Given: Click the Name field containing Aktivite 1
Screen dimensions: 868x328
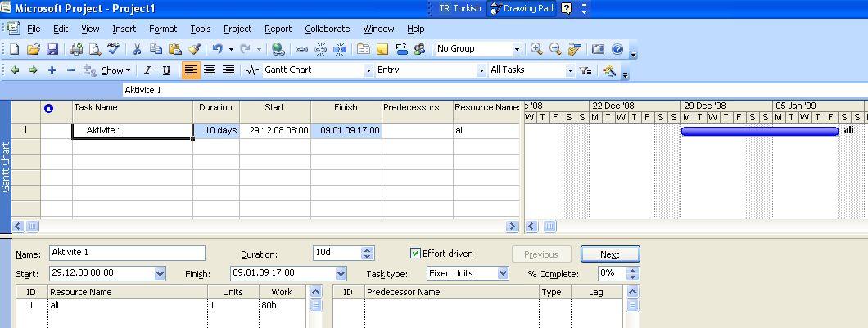Looking at the screenshot, I should (127, 254).
